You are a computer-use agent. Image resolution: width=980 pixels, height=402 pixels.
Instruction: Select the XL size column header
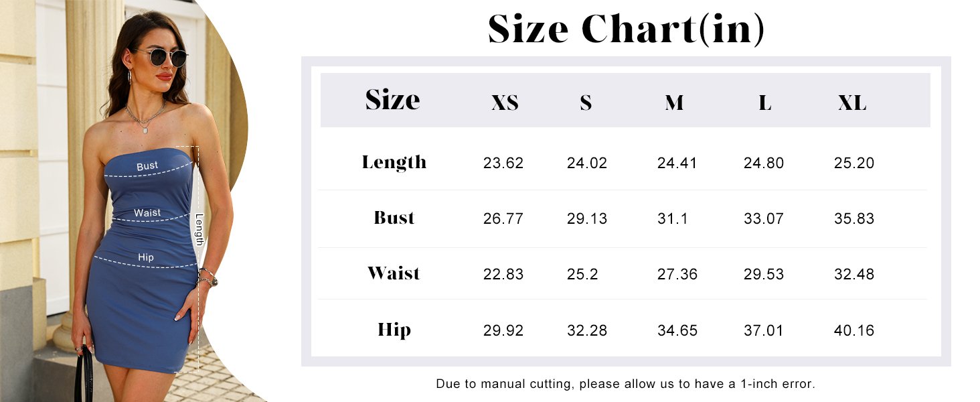[852, 103]
